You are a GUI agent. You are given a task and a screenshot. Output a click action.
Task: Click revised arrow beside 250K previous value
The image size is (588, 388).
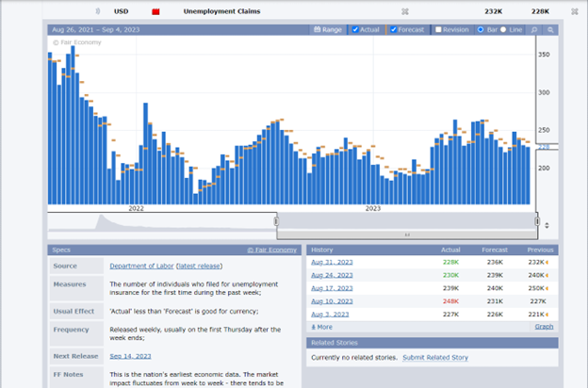click(x=547, y=289)
